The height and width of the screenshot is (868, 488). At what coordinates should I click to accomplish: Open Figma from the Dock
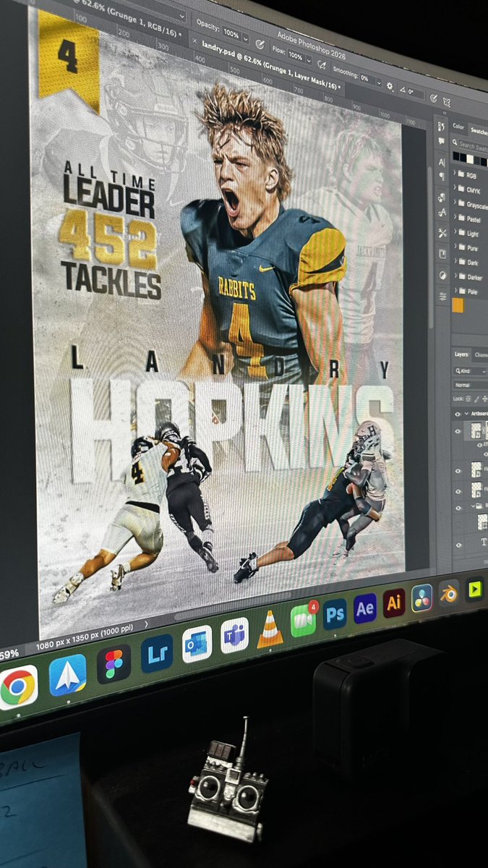pos(114,664)
